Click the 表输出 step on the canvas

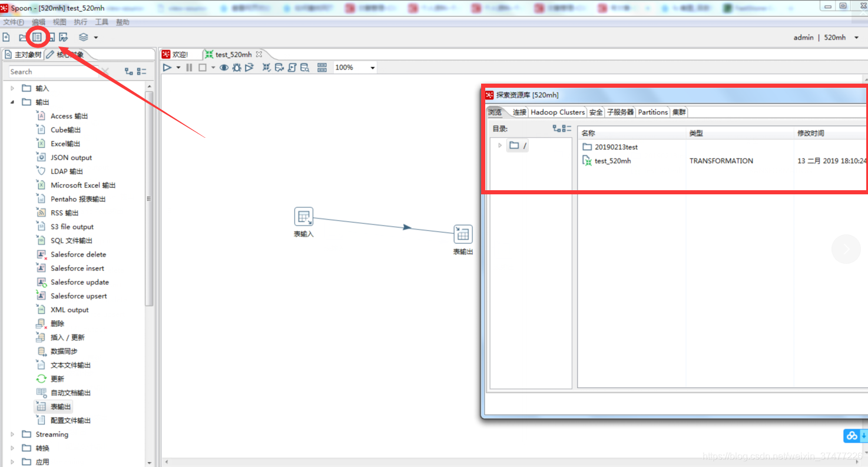click(463, 234)
